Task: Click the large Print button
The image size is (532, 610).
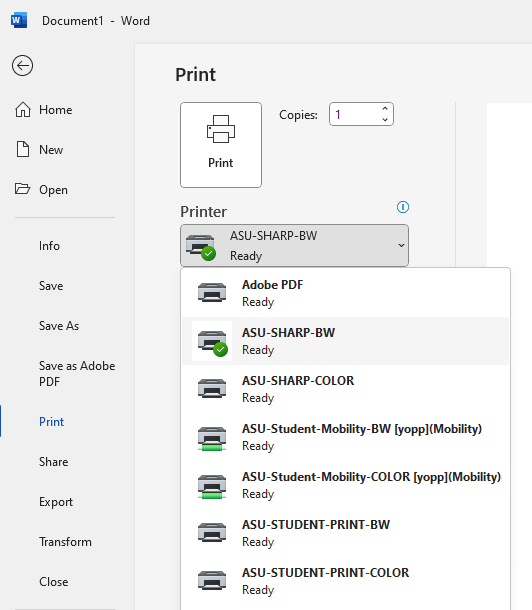Action: (x=221, y=145)
